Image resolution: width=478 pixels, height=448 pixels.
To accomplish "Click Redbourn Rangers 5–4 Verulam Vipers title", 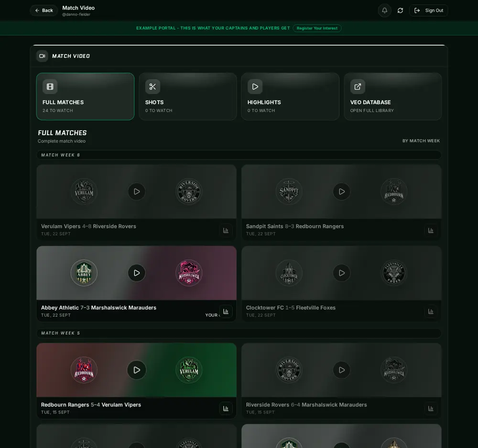I will pos(91,405).
